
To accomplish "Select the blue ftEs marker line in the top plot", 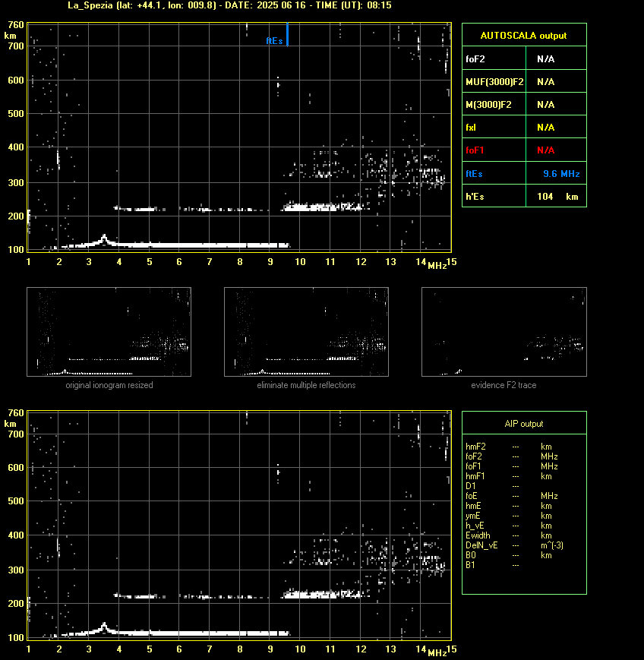I will 288,34.
